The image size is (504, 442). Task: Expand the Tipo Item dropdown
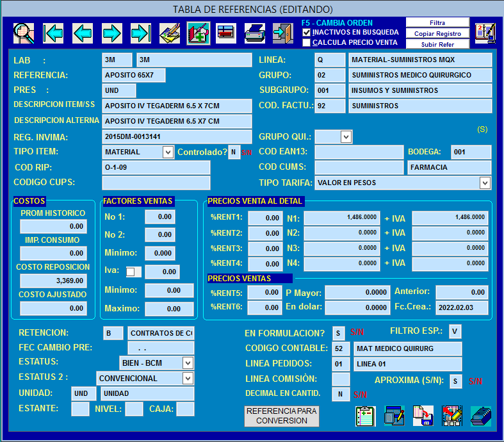click(x=168, y=152)
